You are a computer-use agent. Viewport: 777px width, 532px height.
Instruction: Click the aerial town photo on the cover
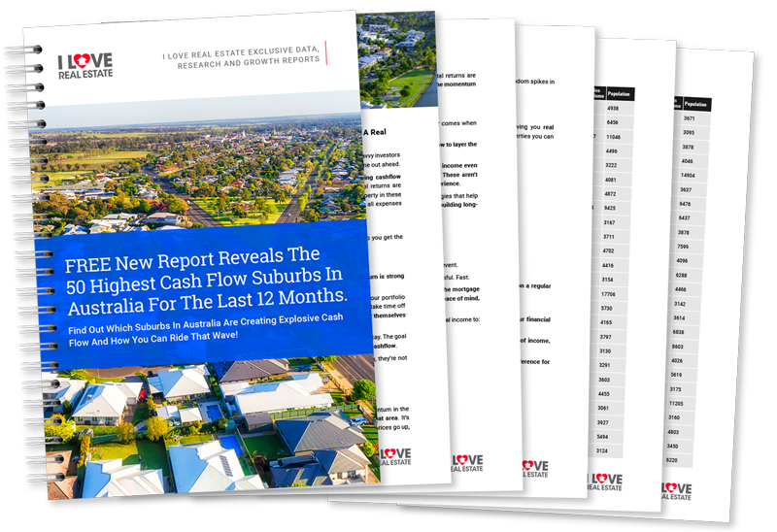[x=194, y=165]
